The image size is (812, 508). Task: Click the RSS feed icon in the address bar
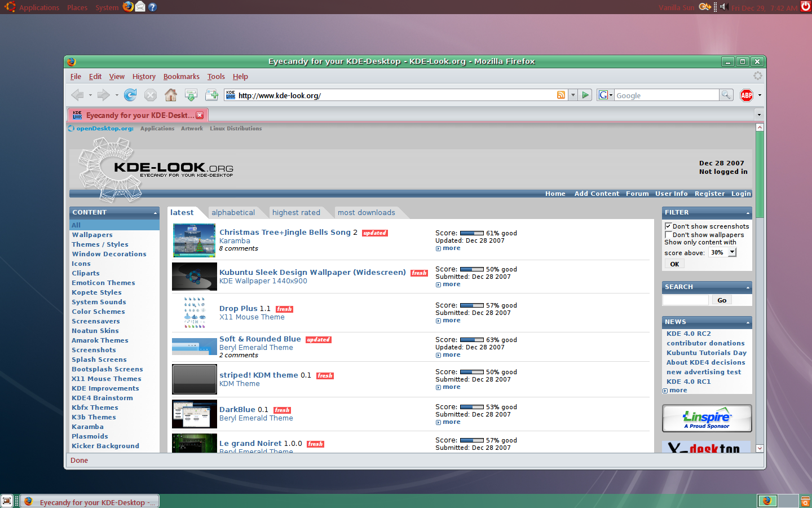(x=561, y=95)
